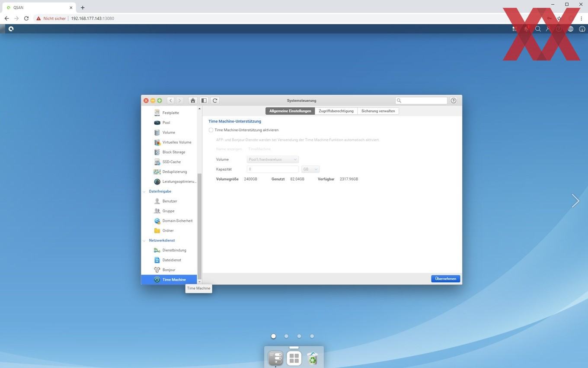Navigate back in Systemsteuerung

[x=171, y=100]
